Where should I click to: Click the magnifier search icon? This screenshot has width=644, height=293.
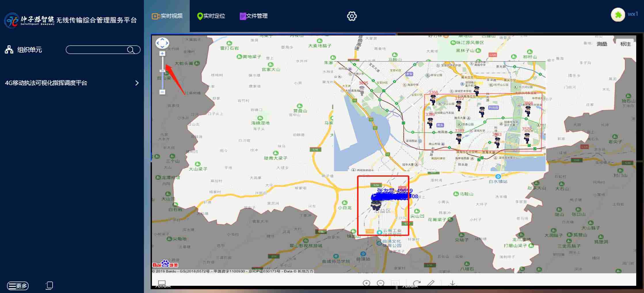coord(131,50)
